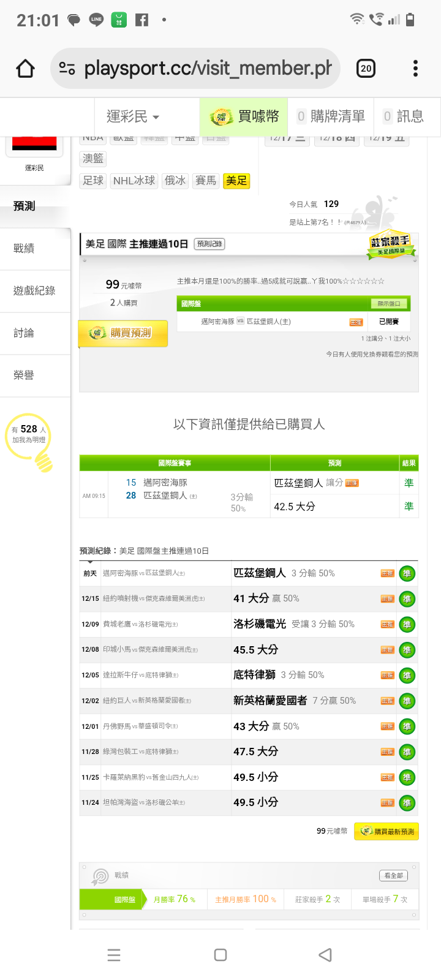Click the 預測紀錄 button
This screenshot has width=441, height=980.
pyautogui.click(x=209, y=244)
